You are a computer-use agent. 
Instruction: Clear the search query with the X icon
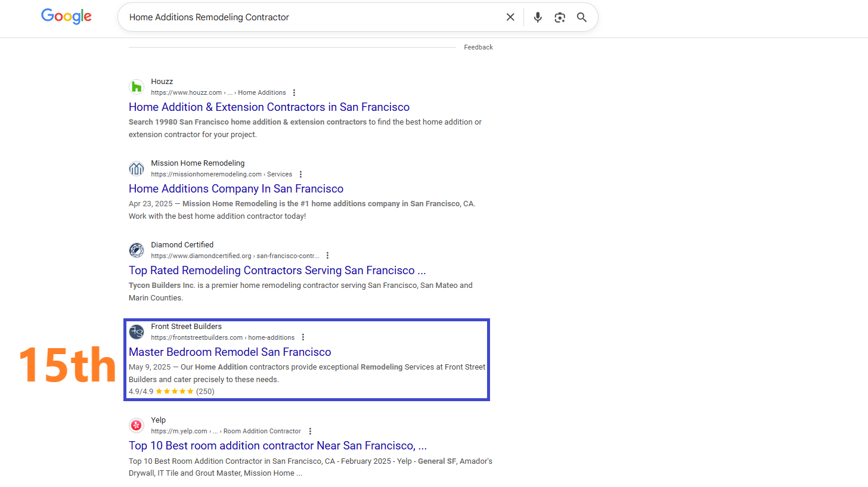pyautogui.click(x=510, y=17)
